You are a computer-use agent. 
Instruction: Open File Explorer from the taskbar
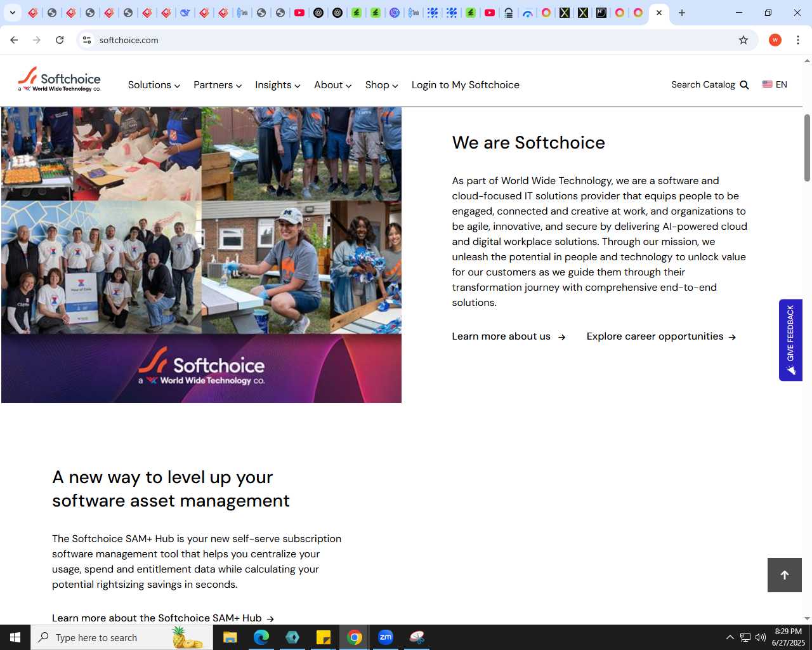(x=230, y=637)
